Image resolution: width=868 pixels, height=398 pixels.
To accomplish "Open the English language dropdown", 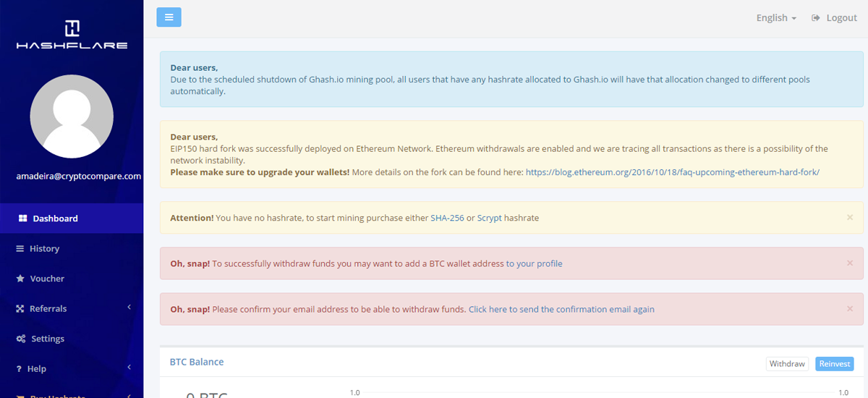I will (776, 17).
